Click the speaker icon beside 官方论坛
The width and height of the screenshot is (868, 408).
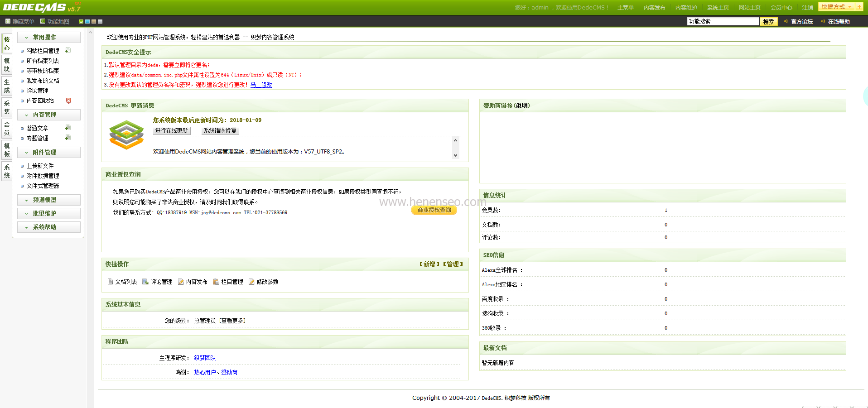pyautogui.click(x=786, y=21)
